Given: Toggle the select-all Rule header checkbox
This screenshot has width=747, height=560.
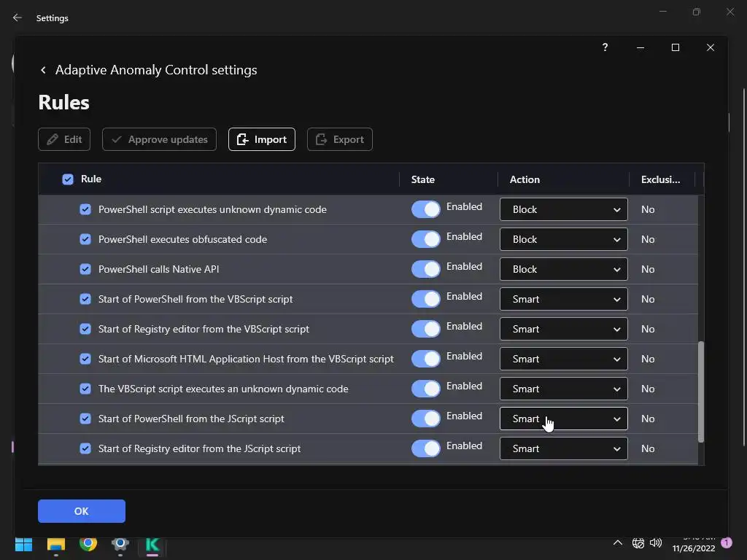Looking at the screenshot, I should [68, 179].
